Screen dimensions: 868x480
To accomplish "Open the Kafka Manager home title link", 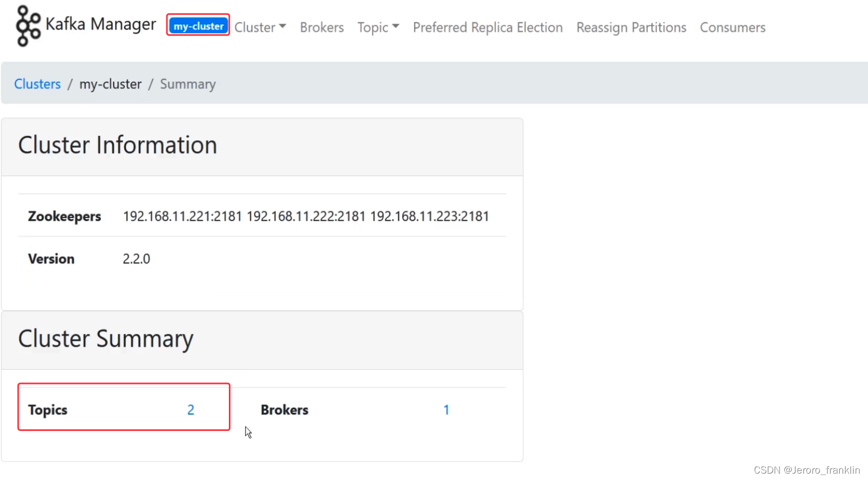I will tap(100, 24).
